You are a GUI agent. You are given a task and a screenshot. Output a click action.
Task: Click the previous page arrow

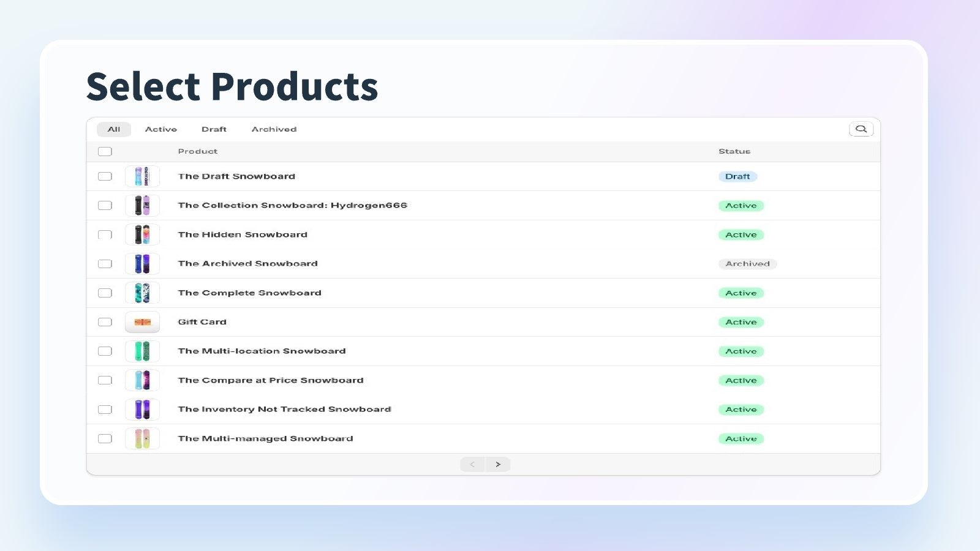click(472, 464)
